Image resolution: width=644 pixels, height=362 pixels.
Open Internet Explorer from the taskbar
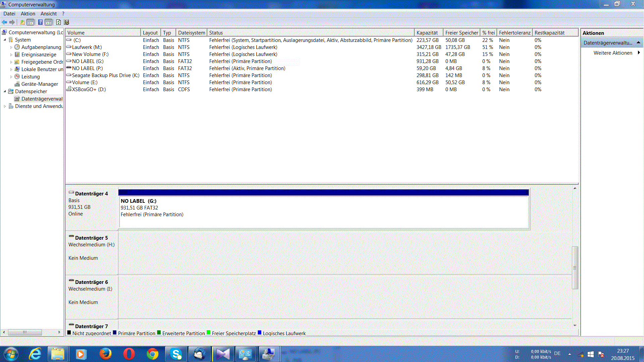click(x=35, y=354)
